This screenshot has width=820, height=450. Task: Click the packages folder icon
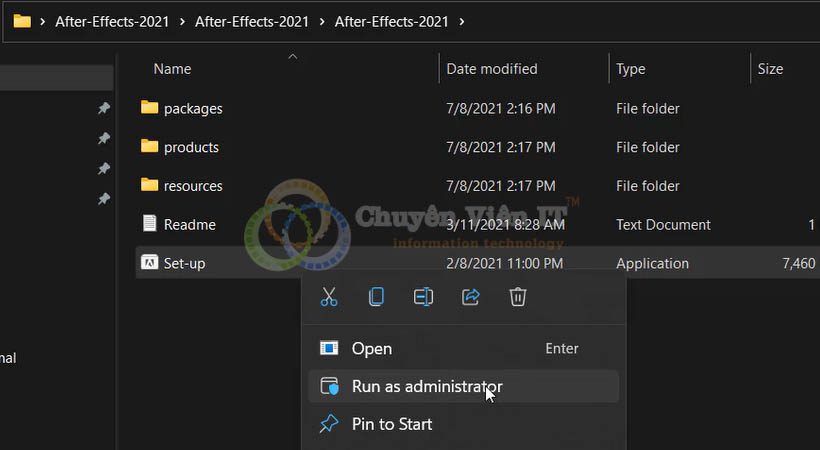150,107
